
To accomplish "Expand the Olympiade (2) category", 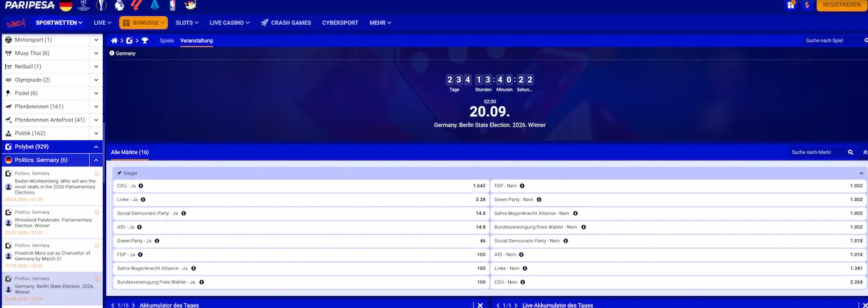I will 96,80.
